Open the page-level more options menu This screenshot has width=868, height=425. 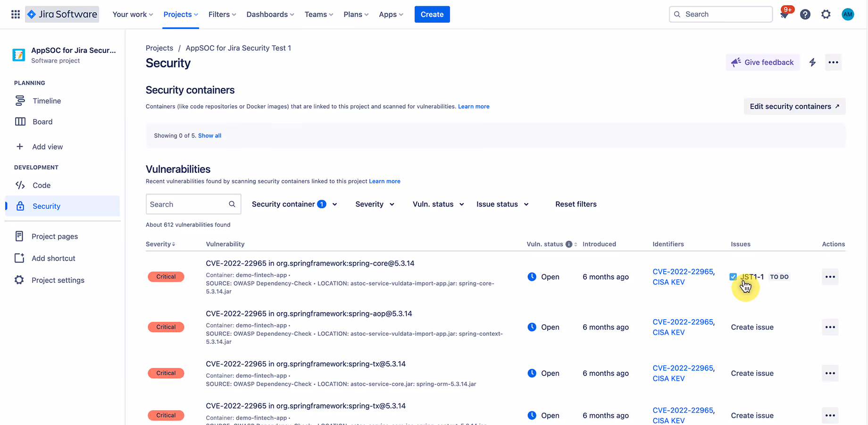click(834, 62)
